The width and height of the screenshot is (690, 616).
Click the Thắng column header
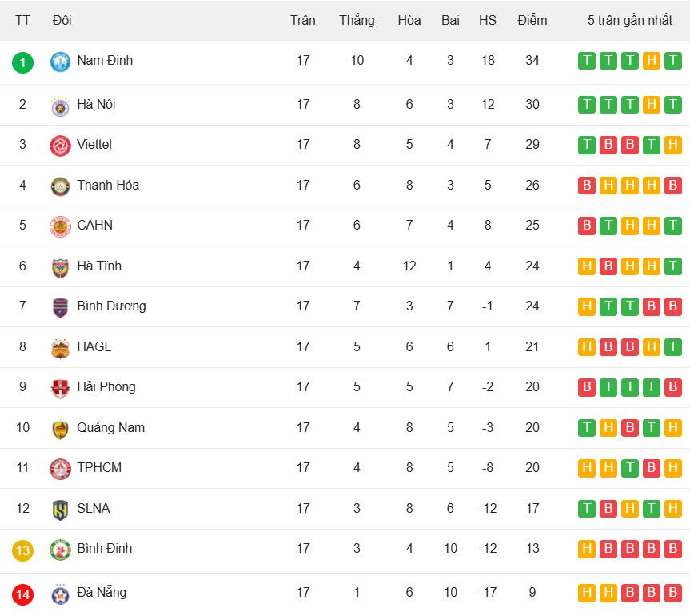point(357,20)
